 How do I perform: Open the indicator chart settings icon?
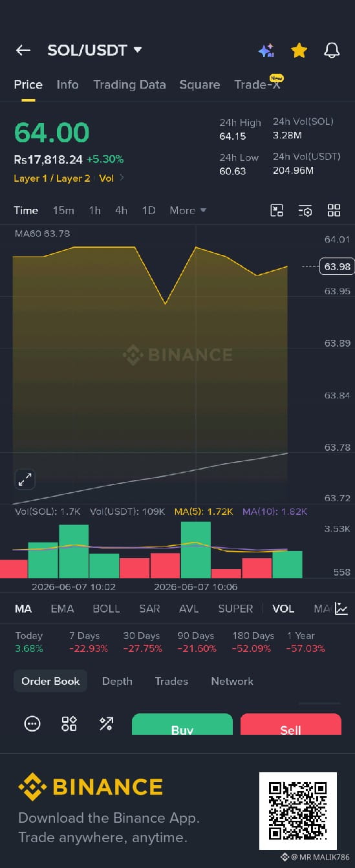point(341,609)
